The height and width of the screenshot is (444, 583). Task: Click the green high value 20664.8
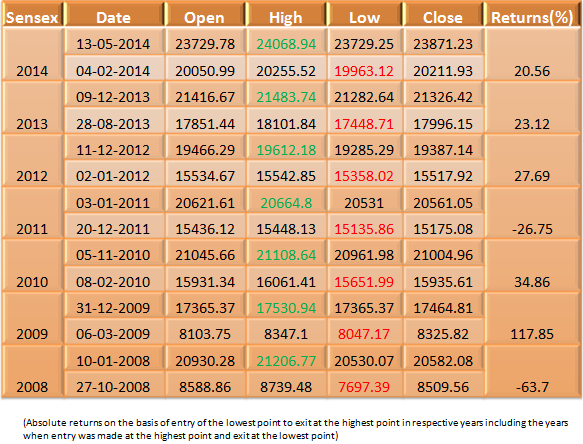(x=286, y=203)
